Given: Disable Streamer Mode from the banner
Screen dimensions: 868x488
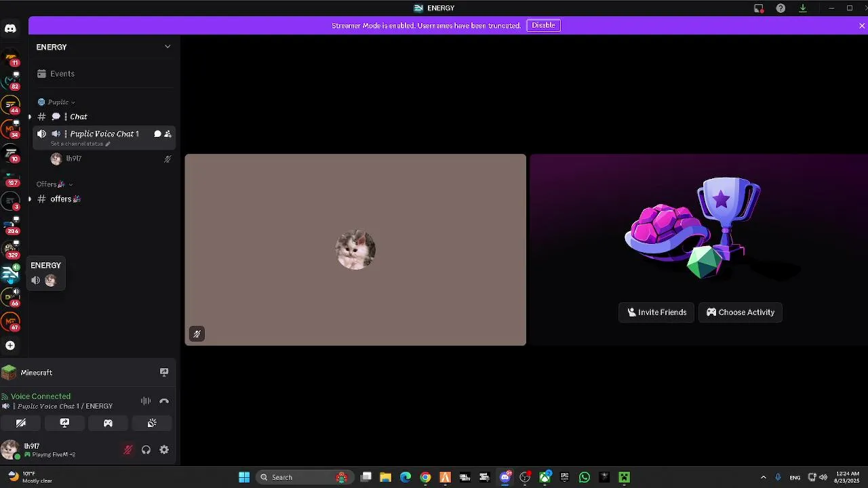Looking at the screenshot, I should click(x=543, y=25).
